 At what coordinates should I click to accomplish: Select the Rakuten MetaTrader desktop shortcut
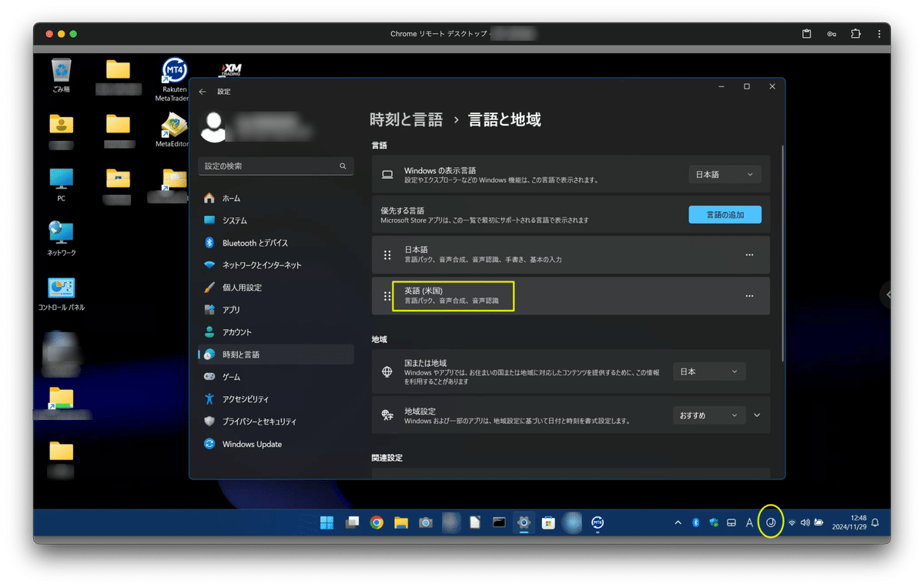(174, 80)
